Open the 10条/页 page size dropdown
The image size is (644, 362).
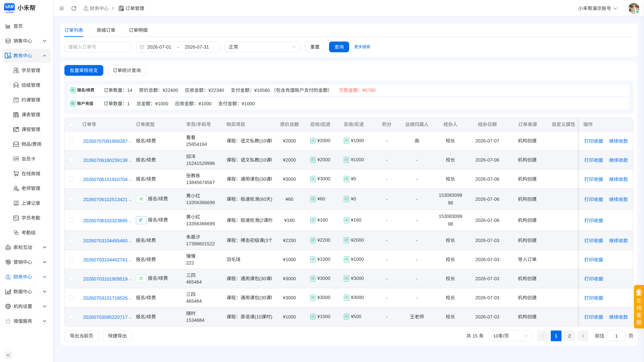(x=510, y=336)
